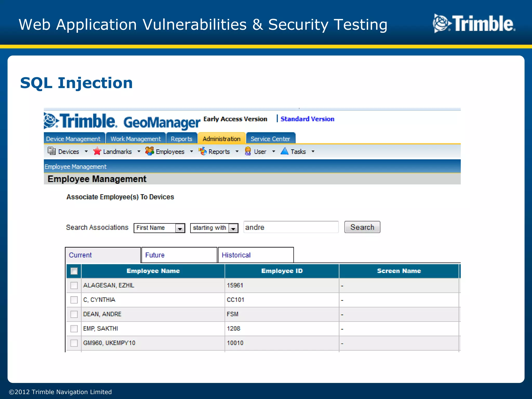Image resolution: width=532 pixels, height=399 pixels.
Task: Expand the toolbar Reports menu arrow
Action: tap(237, 151)
